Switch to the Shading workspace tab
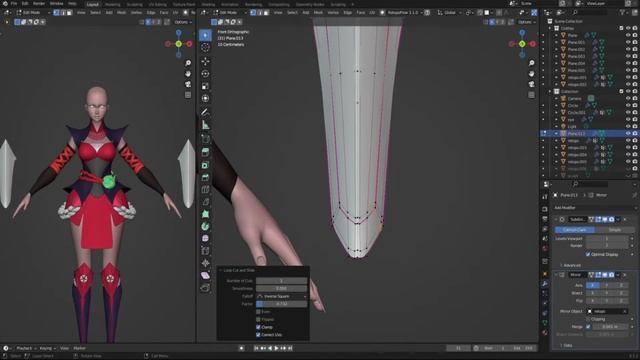640x360 pixels. [208, 4]
